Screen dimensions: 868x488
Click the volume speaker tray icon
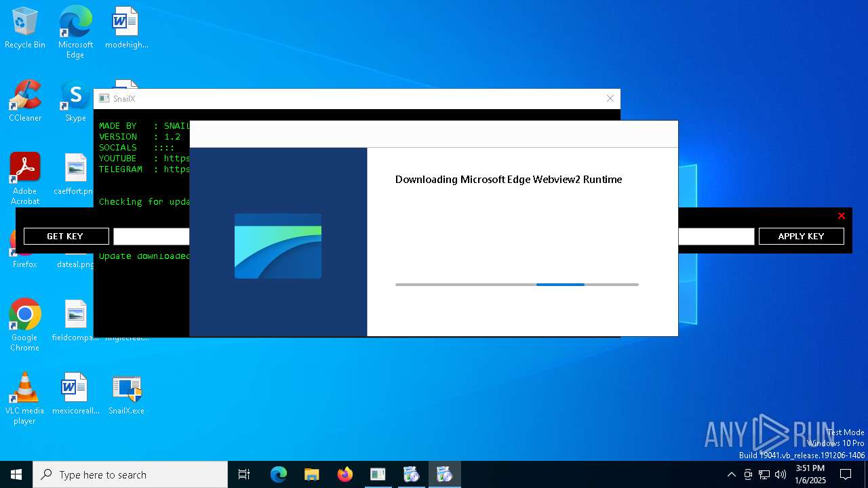click(781, 474)
